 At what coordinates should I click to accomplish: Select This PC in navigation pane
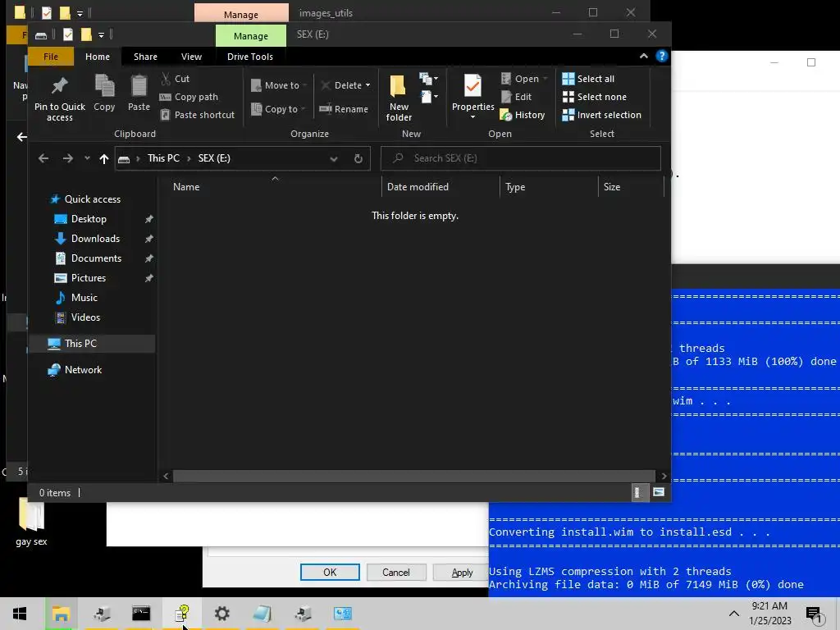pos(80,344)
